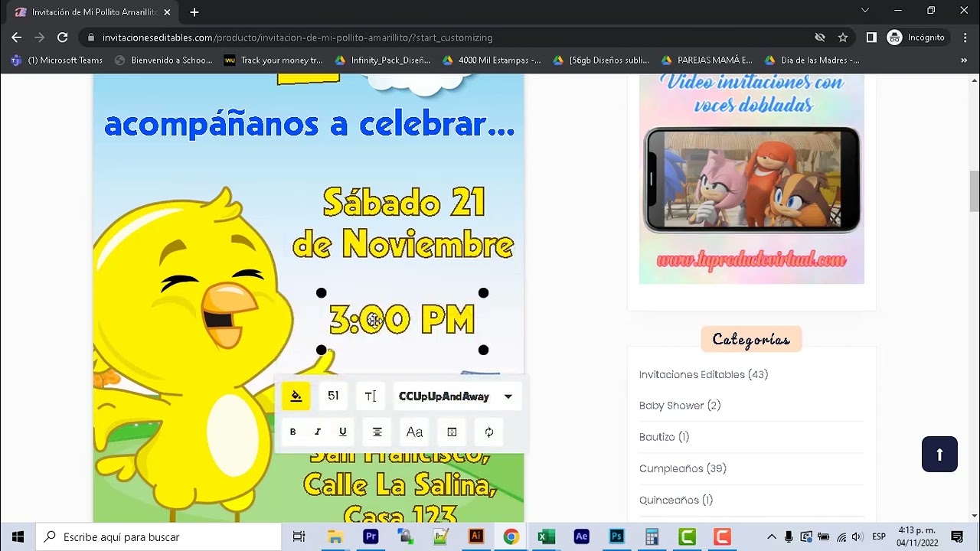Open the letter case options with Aa icon
Image resolution: width=980 pixels, height=551 pixels.
pyautogui.click(x=413, y=432)
